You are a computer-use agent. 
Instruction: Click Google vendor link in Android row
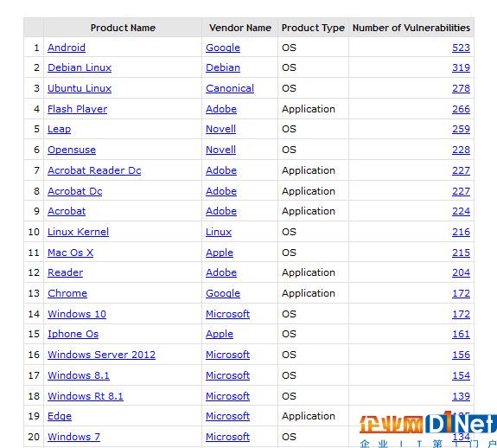223,48
